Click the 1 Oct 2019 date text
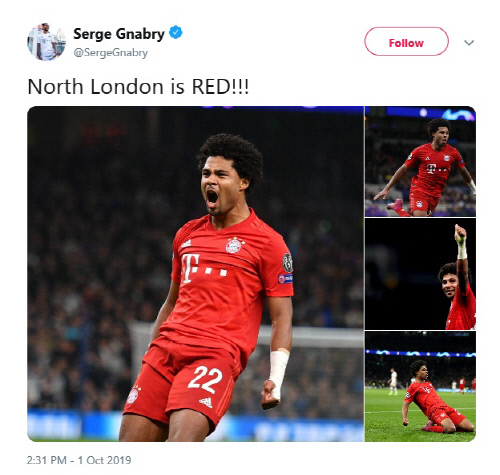The height and width of the screenshot is (475, 500). pyautogui.click(x=104, y=460)
